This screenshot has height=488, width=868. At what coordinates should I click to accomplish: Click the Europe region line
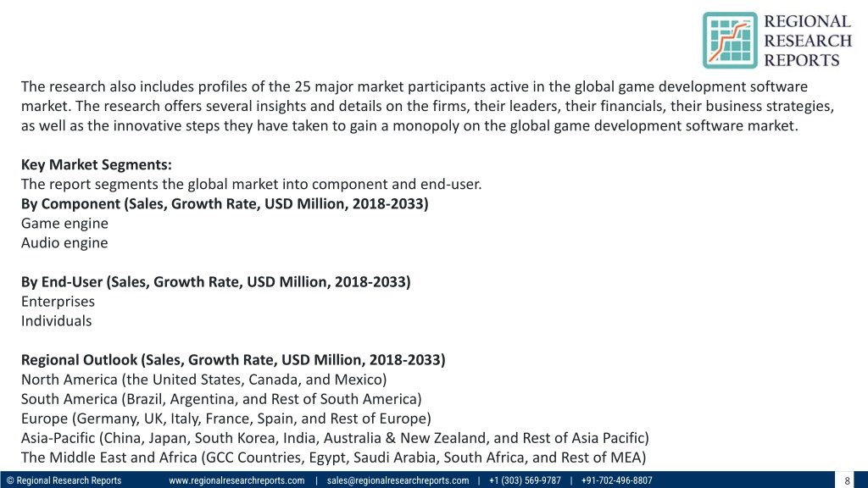[225, 419]
